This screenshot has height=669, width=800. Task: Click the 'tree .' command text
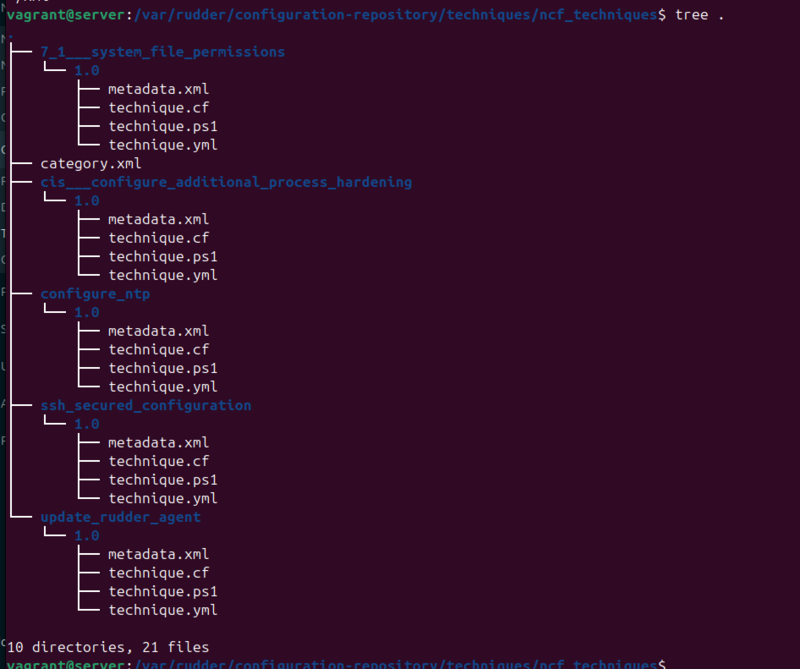pos(699,15)
